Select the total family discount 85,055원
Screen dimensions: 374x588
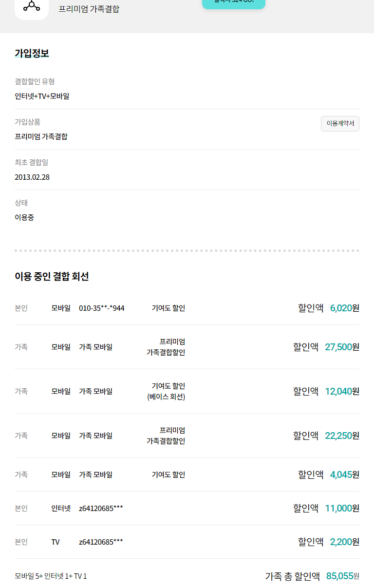pos(342,576)
